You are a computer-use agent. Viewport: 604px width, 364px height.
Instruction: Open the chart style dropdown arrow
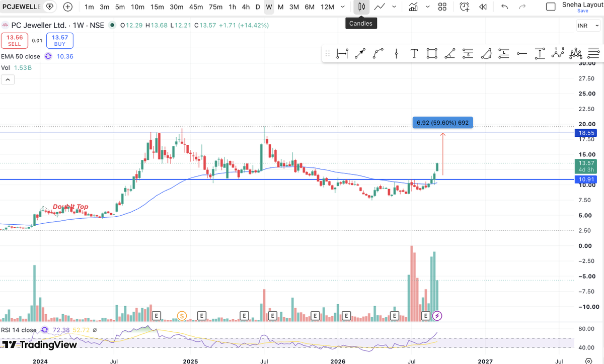coord(394,7)
